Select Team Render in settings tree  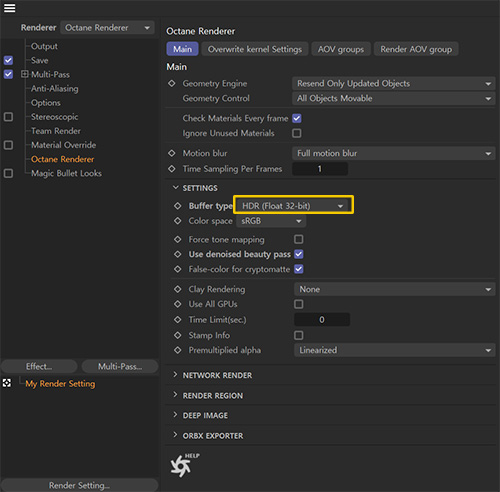(56, 131)
